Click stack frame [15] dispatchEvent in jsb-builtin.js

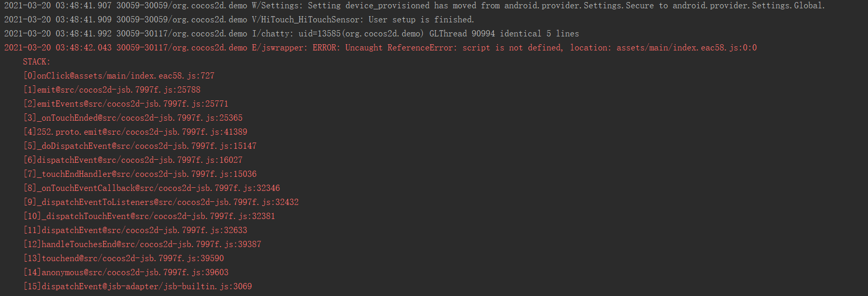(x=137, y=287)
